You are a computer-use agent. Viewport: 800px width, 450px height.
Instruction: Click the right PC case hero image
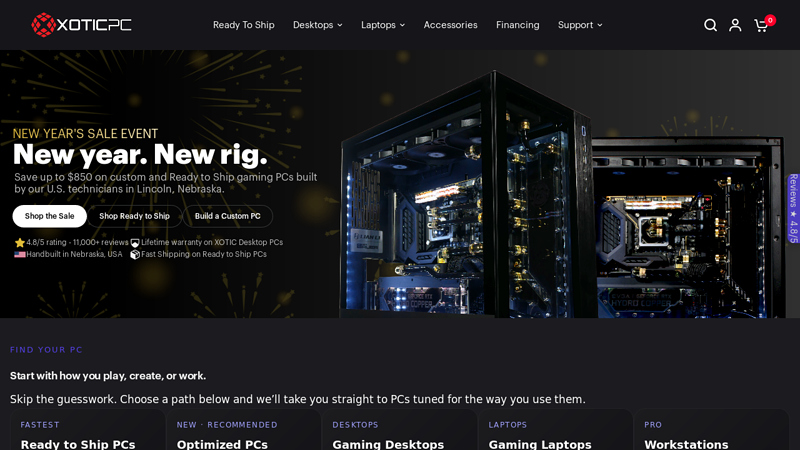pyautogui.click(x=689, y=227)
